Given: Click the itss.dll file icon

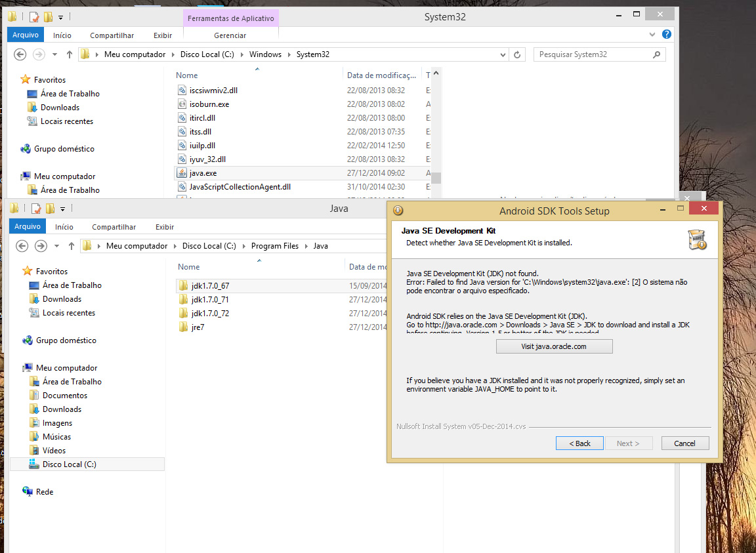Looking at the screenshot, I should point(182,132).
